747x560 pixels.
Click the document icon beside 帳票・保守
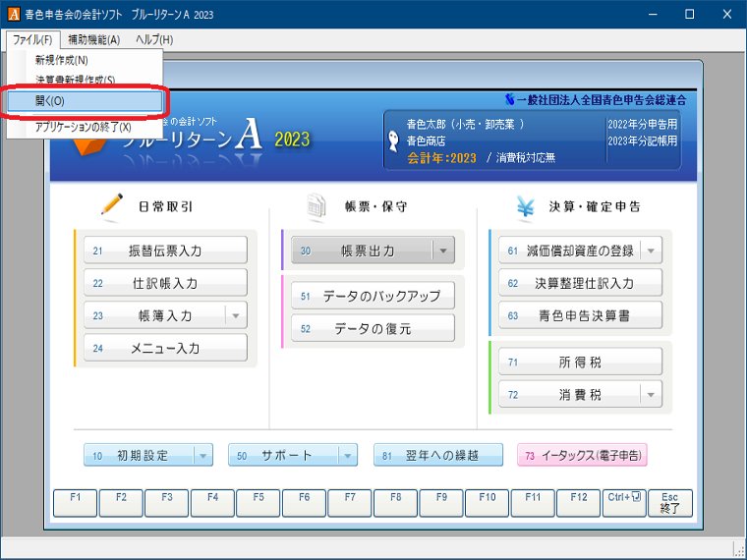coord(316,206)
